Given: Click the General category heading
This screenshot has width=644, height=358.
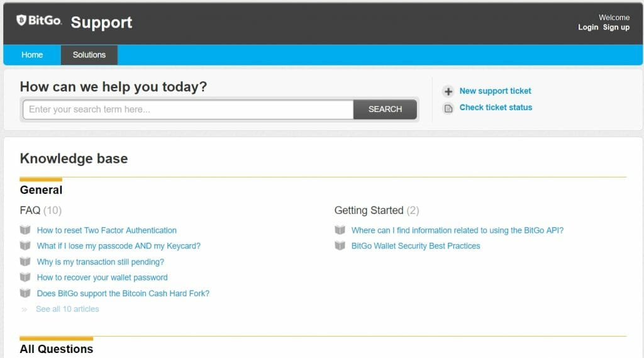Looking at the screenshot, I should (x=41, y=190).
